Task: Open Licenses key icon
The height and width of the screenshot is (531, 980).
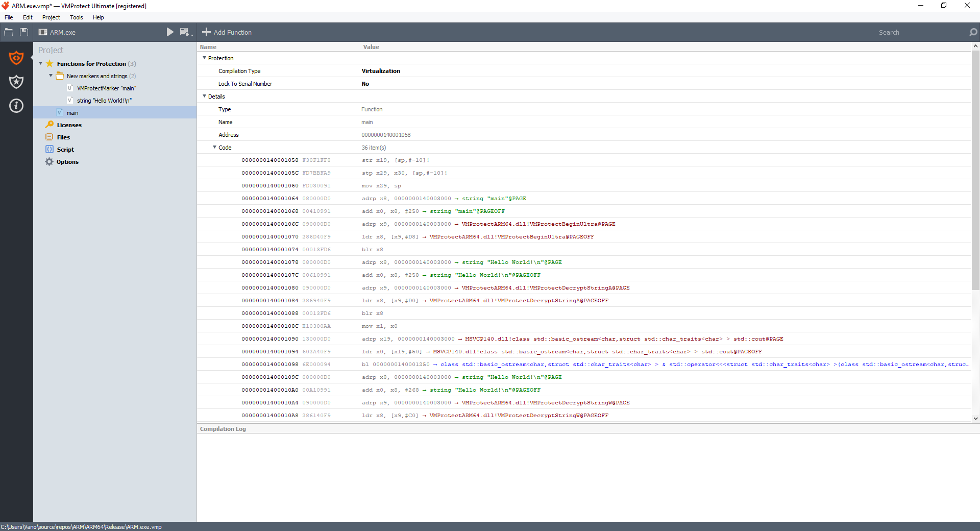Action: coord(50,125)
